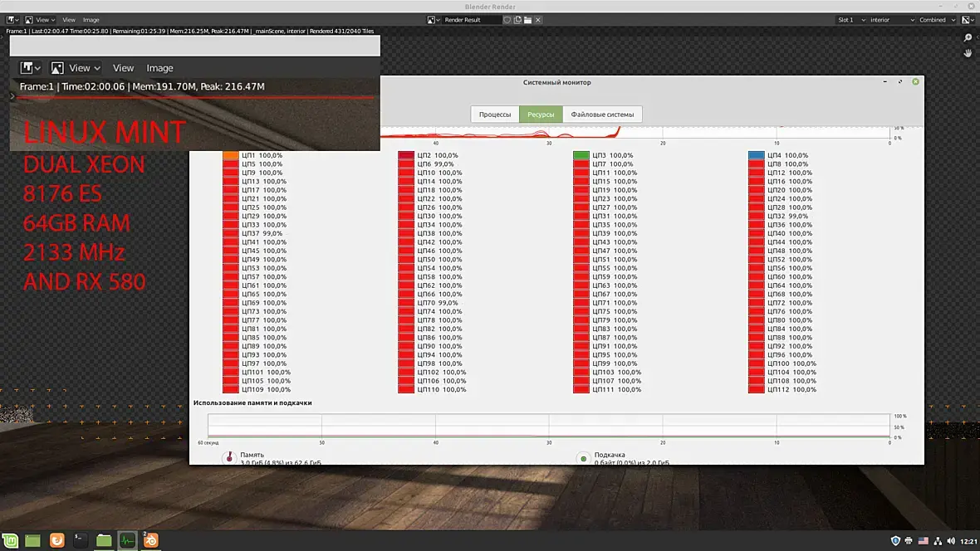This screenshot has width=980, height=551.
Task: Click the color swatch beside ЦП109
Action: pos(231,389)
